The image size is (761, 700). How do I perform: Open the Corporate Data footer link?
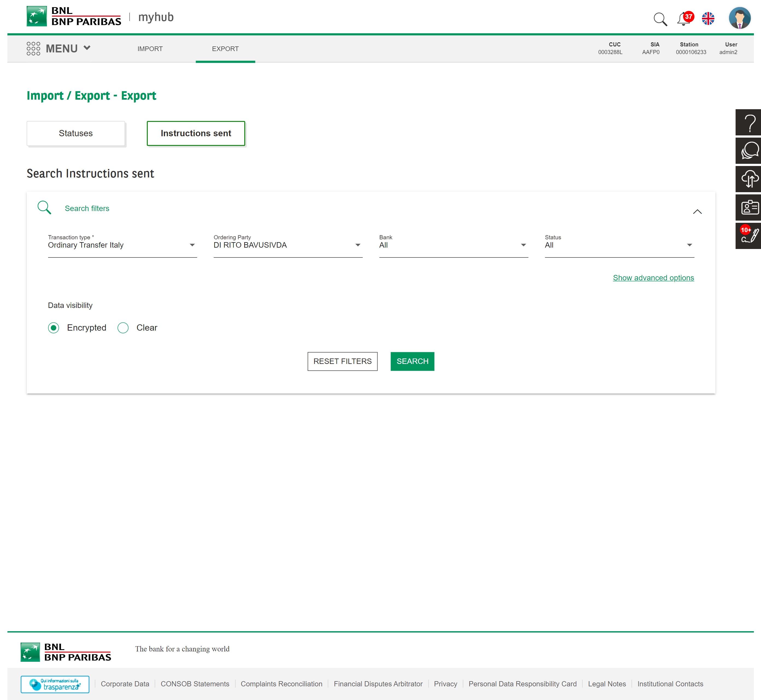coord(125,684)
